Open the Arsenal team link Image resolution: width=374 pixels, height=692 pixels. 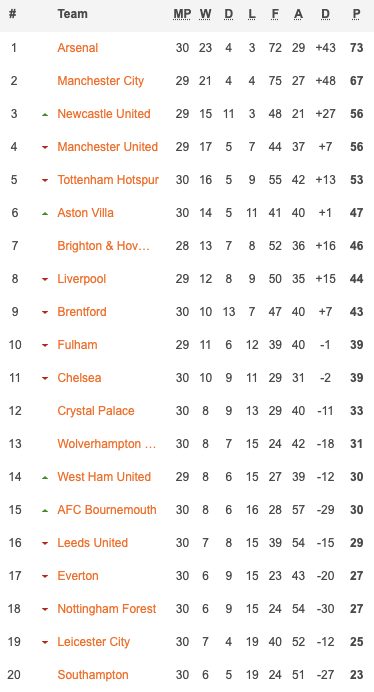coord(78,48)
